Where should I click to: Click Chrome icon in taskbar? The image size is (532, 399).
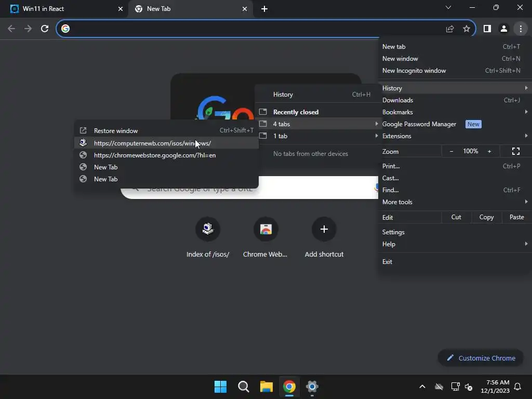[x=289, y=387]
